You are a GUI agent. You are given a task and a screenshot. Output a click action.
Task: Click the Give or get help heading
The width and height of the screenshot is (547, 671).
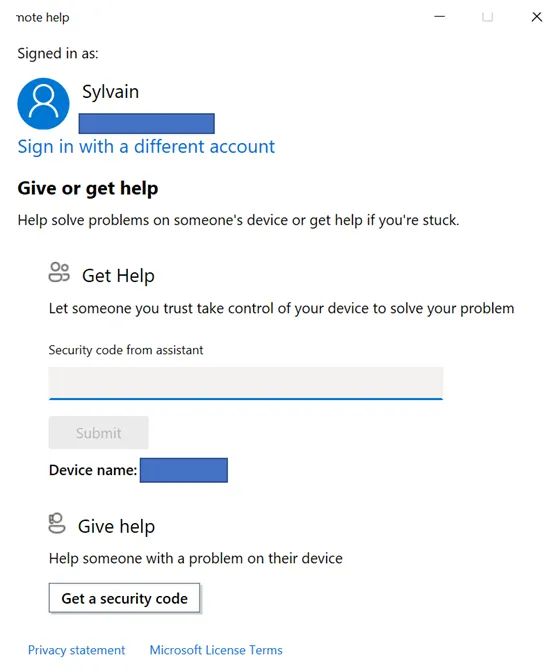pyautogui.click(x=88, y=189)
